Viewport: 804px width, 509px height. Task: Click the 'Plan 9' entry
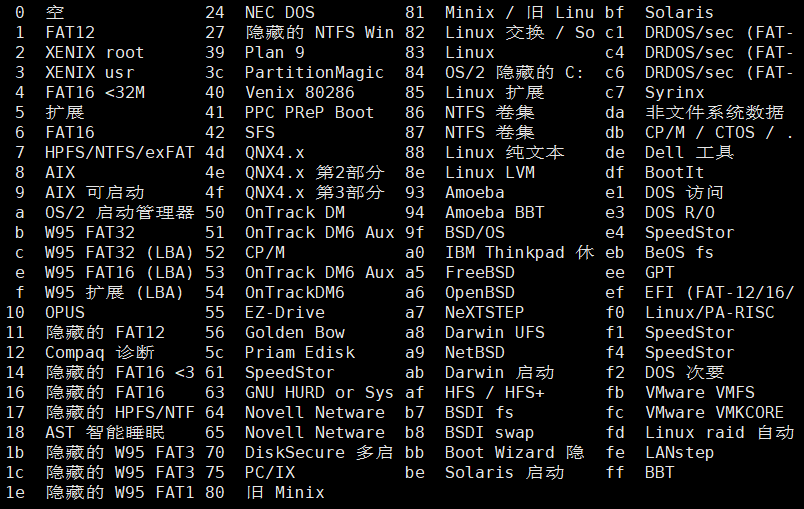click(275, 52)
